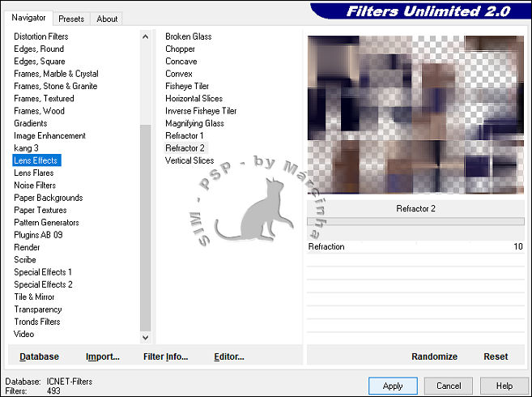The width and height of the screenshot is (532, 397).
Task: Select the Navigator tab
Action: coord(28,18)
